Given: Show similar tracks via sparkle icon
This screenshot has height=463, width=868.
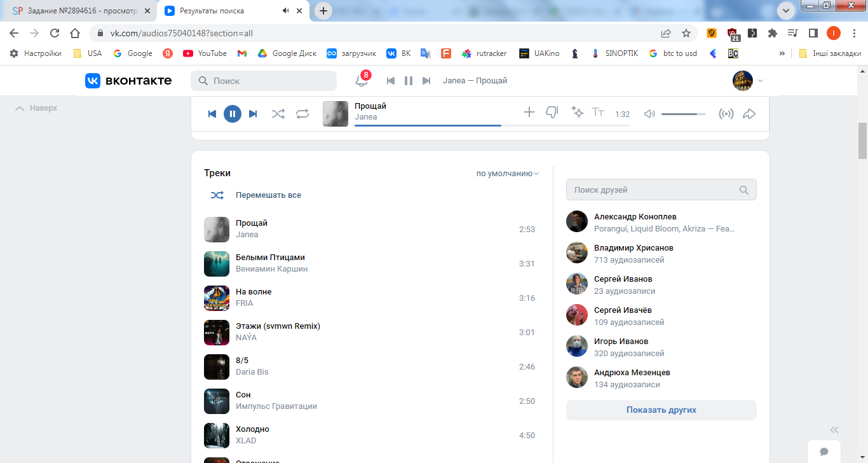Looking at the screenshot, I should pos(577,113).
